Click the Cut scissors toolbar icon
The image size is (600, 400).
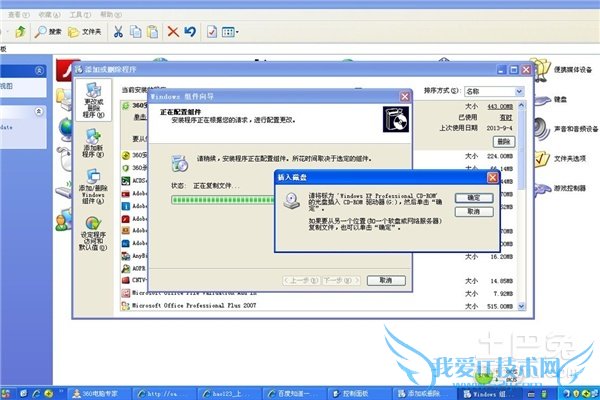(x=118, y=32)
